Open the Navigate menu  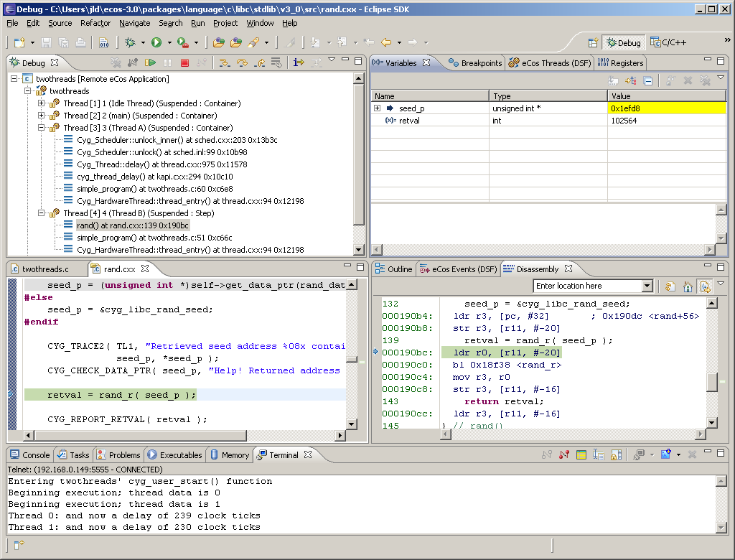tap(134, 23)
